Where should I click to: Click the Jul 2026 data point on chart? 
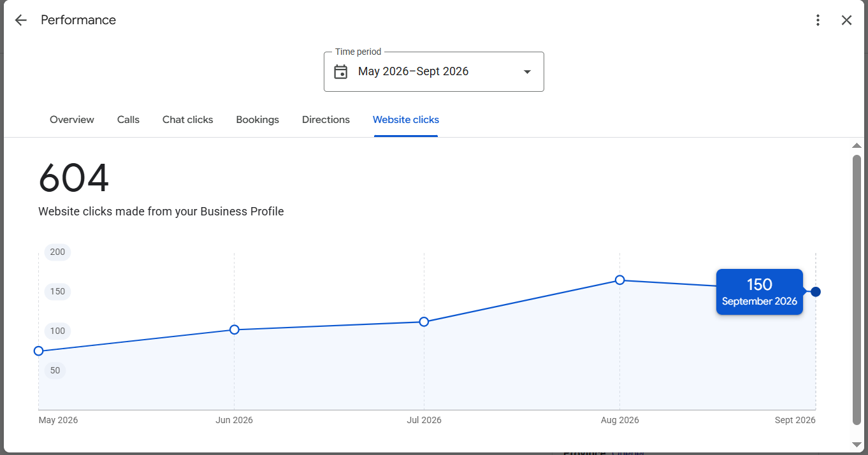(x=424, y=322)
